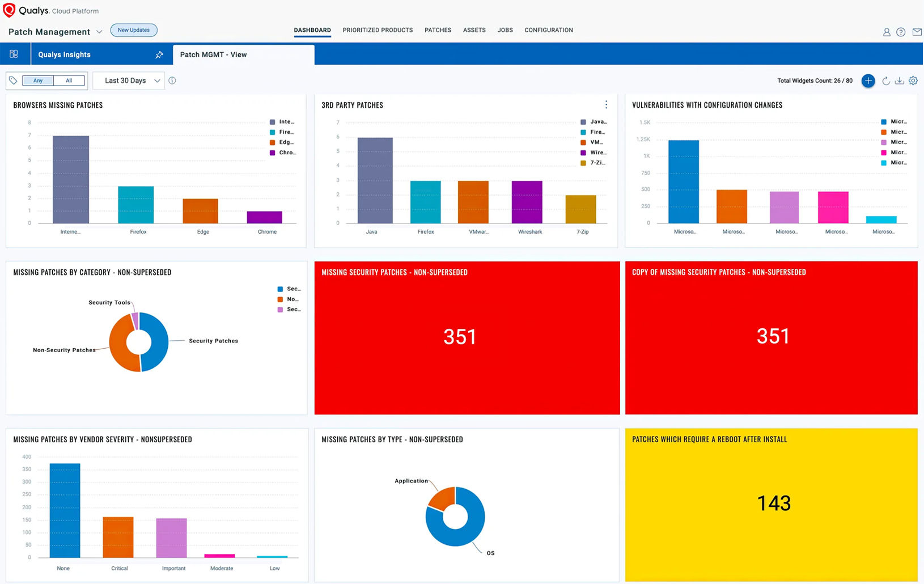Toggle Internet Explorer legend in Browsers chart

(x=282, y=122)
